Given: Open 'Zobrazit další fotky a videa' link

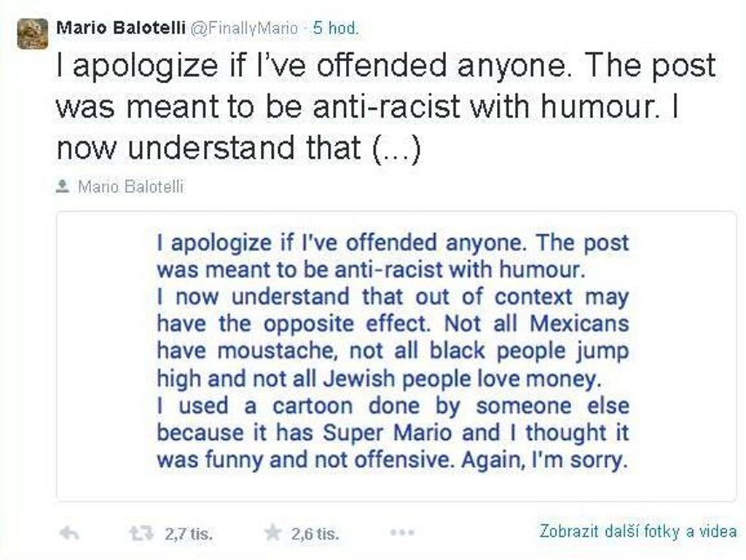Looking at the screenshot, I should point(637,531).
